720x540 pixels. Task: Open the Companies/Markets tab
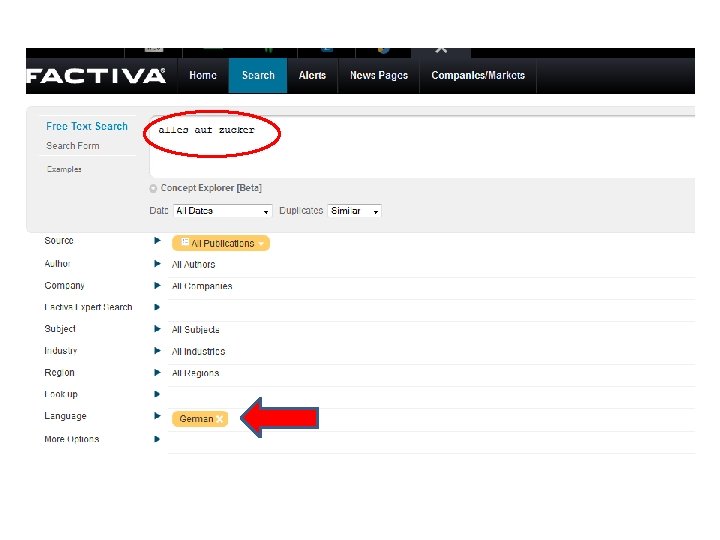point(478,75)
